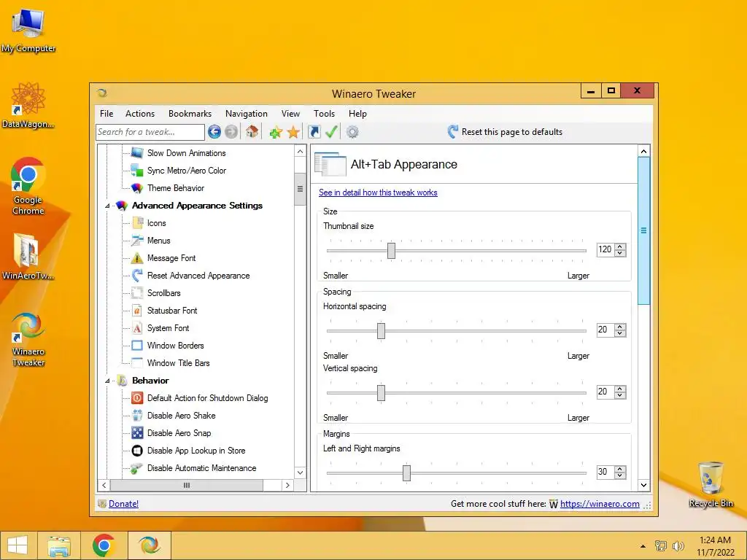The image size is (747, 560).
Task: Increase Horizontal spacing spinner value
Action: point(620,327)
